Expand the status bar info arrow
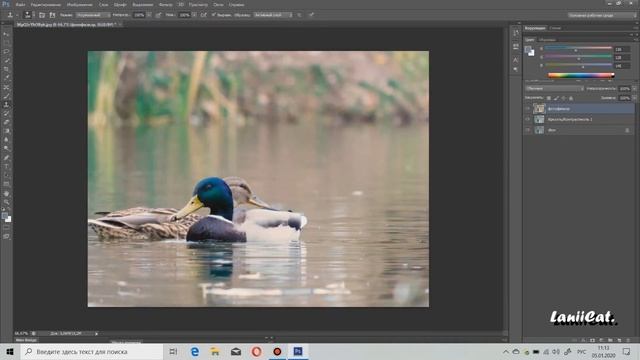The image size is (640, 360). [96, 333]
